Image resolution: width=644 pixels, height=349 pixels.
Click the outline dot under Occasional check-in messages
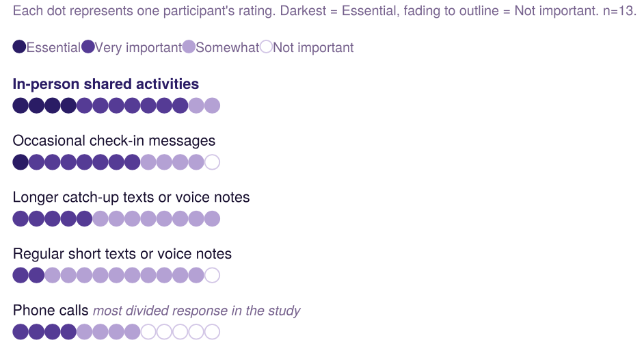(213, 162)
